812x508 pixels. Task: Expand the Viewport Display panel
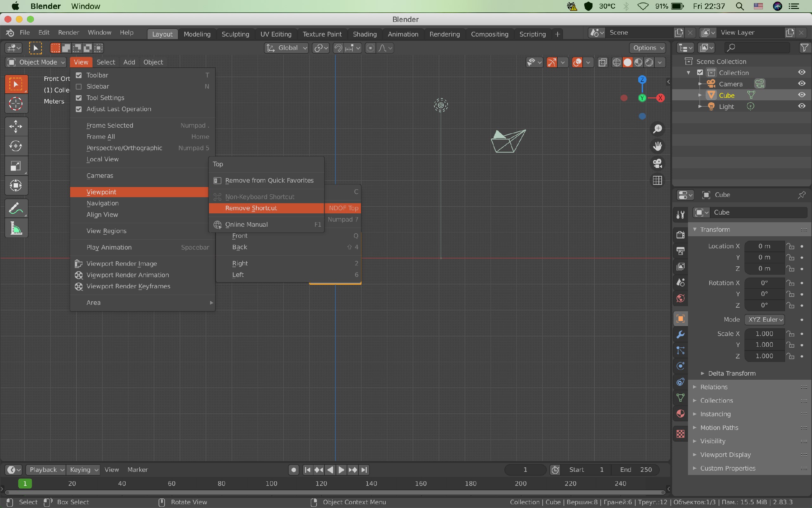pyautogui.click(x=725, y=455)
